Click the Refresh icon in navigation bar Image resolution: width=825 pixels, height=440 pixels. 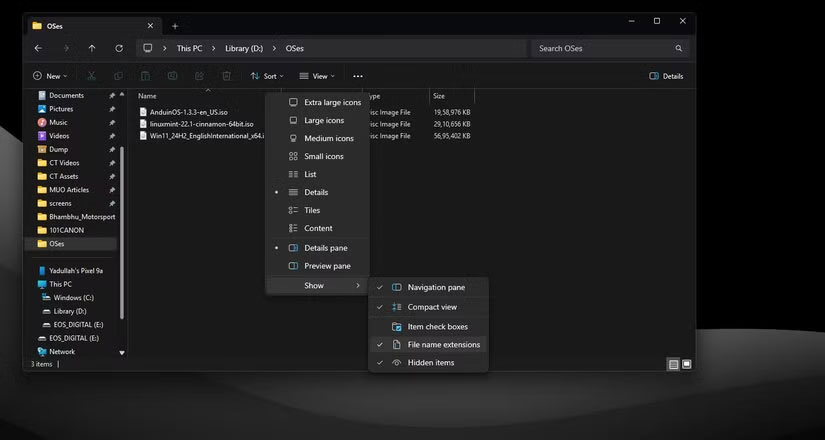click(119, 48)
